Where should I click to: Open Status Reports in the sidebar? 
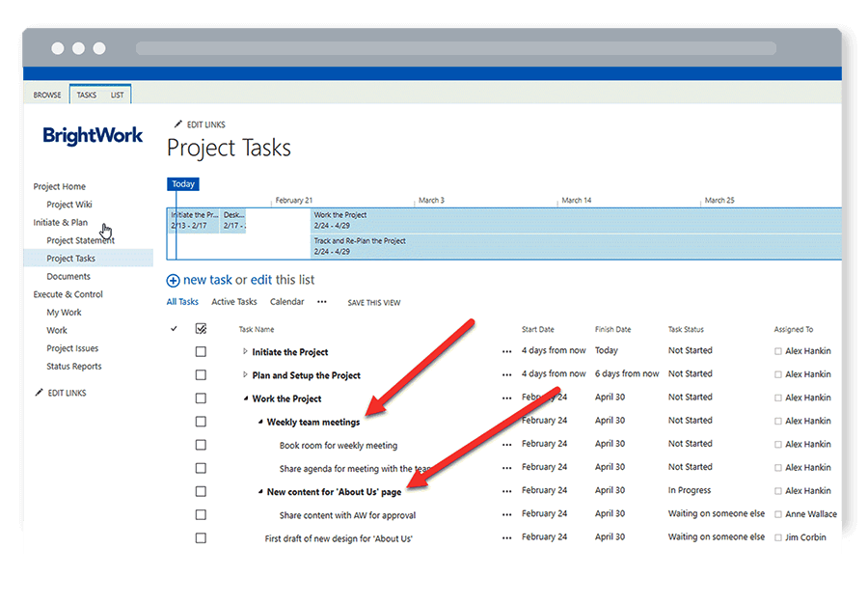(x=73, y=367)
